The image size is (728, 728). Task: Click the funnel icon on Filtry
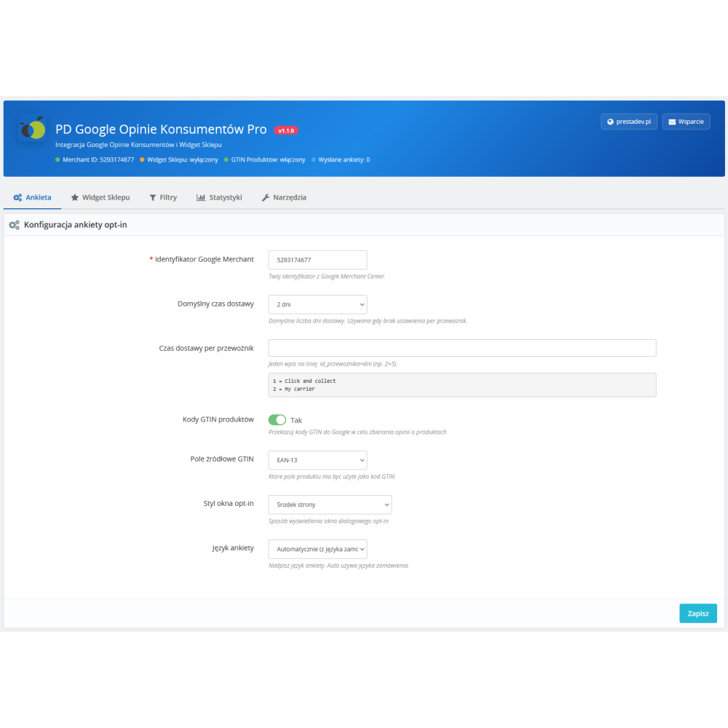153,198
